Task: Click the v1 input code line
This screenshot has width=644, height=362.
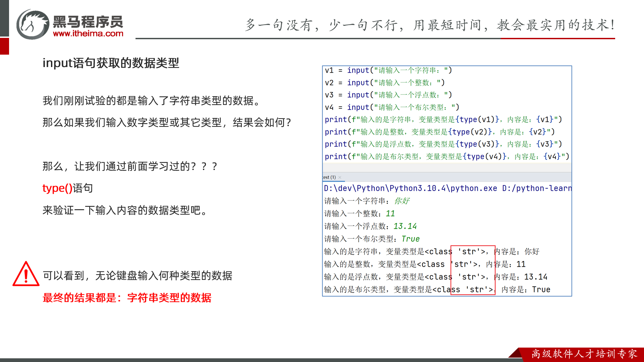Action: [x=388, y=70]
